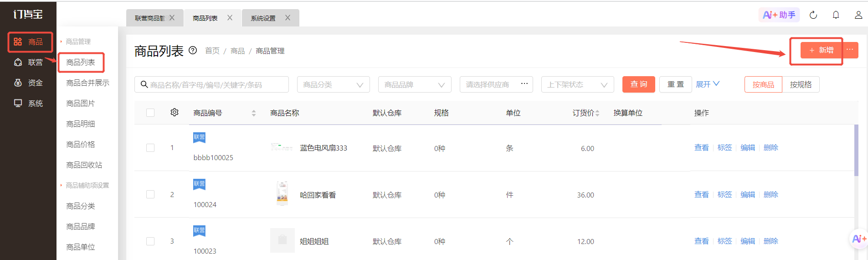Click 联营 badge on row 100023
The image size is (868, 260).
tap(199, 231)
